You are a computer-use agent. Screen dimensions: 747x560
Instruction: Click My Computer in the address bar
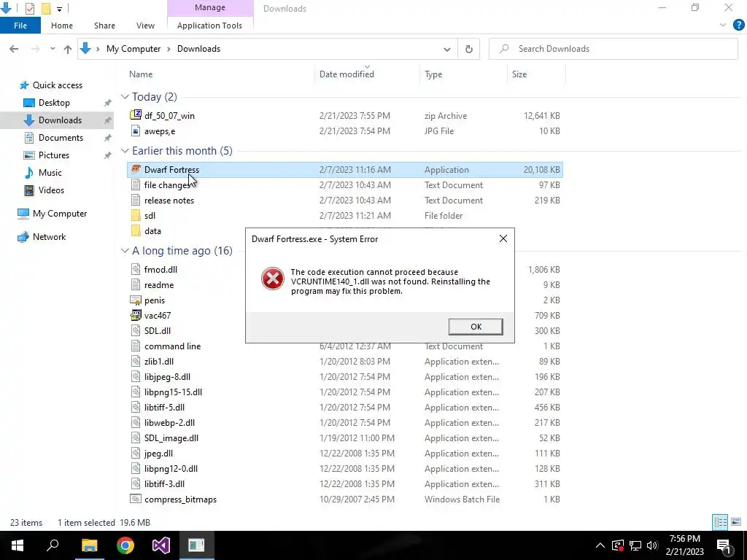[133, 49]
